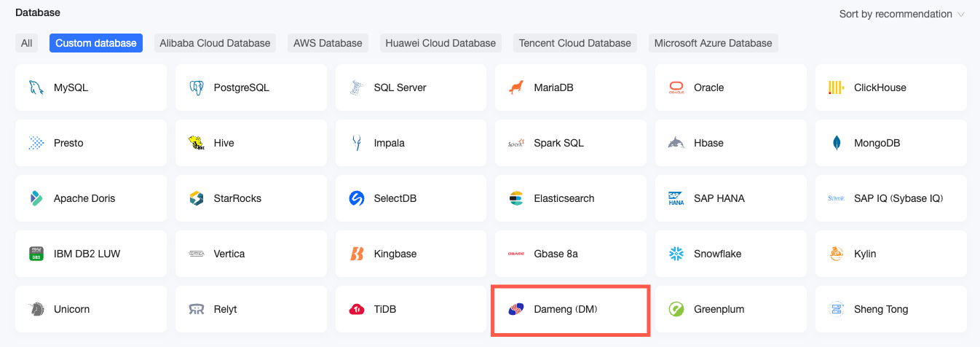The height and width of the screenshot is (347, 980).
Task: Click the ClickHouse bars icon
Action: 837,87
